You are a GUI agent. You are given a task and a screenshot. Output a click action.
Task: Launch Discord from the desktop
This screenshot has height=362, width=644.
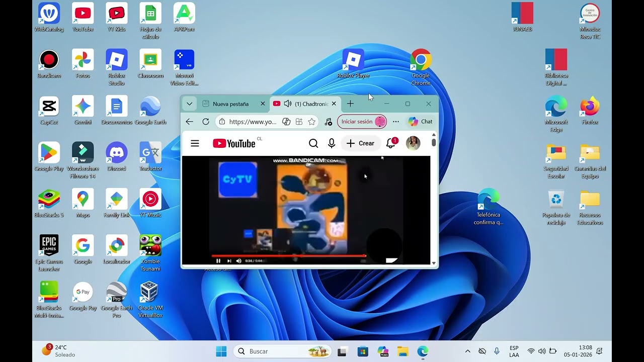pyautogui.click(x=116, y=157)
